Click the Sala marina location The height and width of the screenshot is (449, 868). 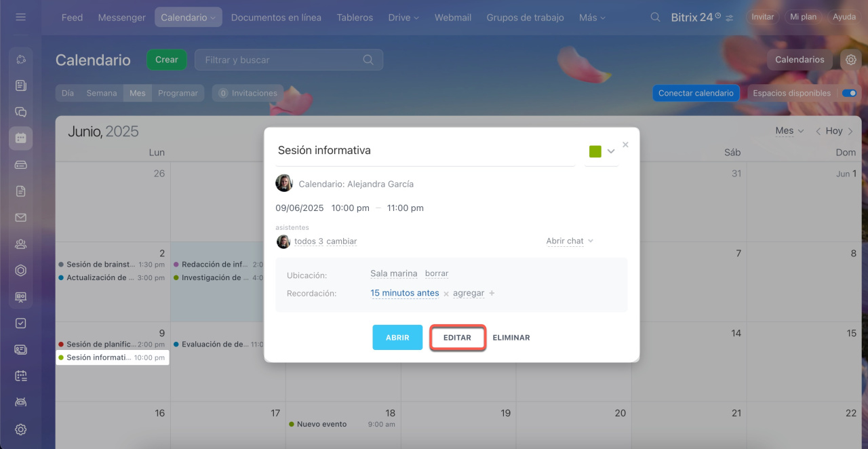point(394,273)
